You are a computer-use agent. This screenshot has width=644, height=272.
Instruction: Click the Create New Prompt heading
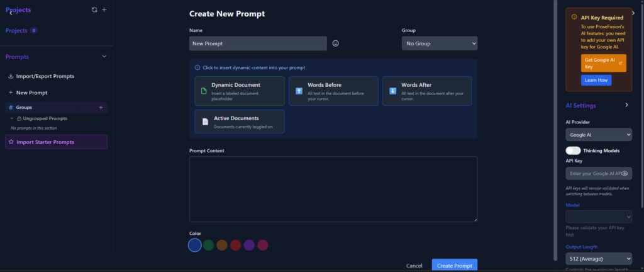click(227, 14)
